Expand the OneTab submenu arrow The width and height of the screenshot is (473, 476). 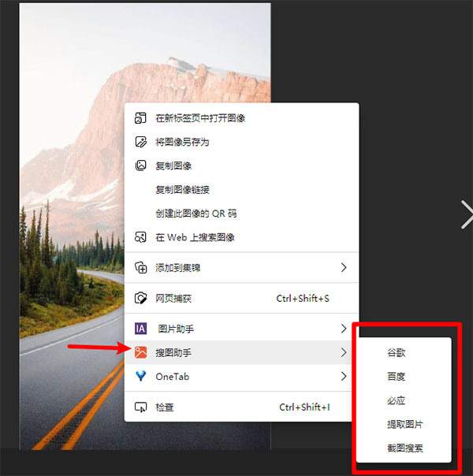[344, 377]
